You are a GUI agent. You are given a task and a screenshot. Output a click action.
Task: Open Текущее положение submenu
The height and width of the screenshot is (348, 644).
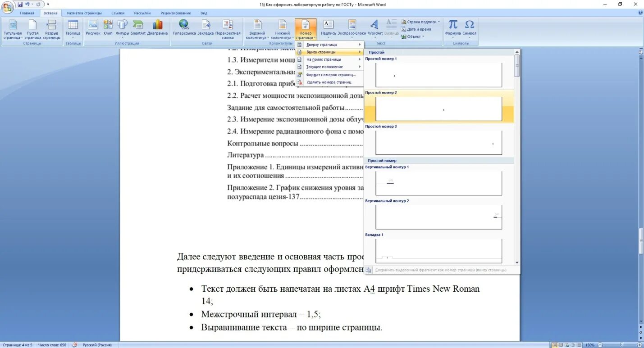coord(329,67)
